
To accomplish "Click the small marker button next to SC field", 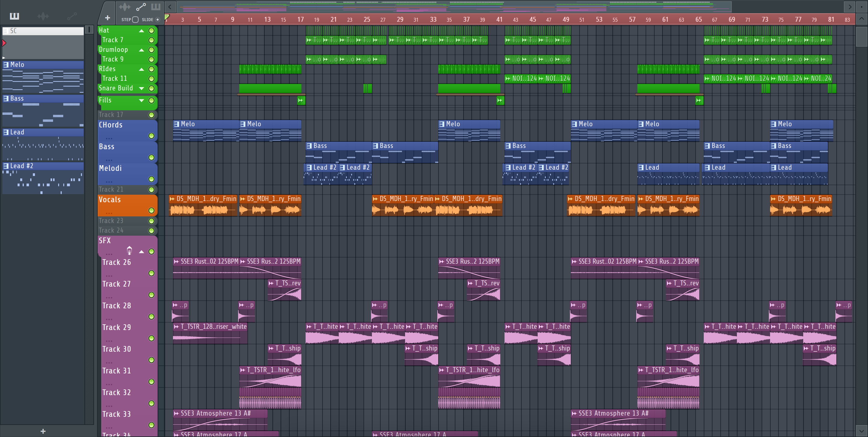I will [x=89, y=30].
